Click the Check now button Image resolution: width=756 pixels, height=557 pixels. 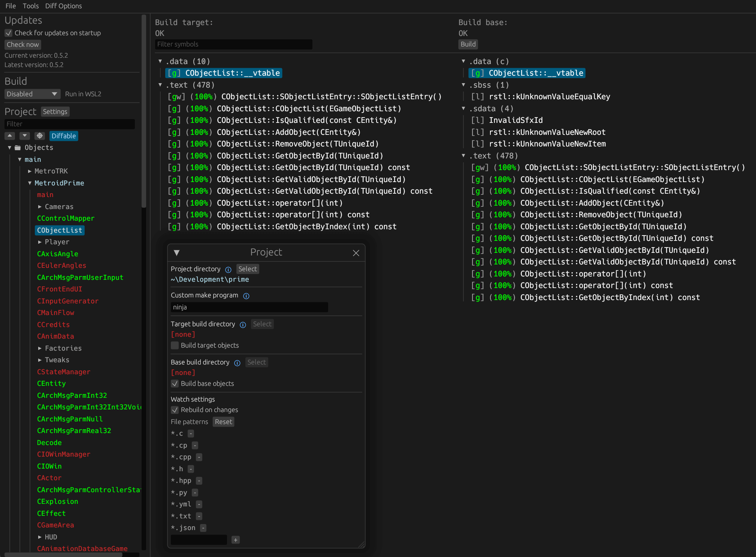point(23,45)
